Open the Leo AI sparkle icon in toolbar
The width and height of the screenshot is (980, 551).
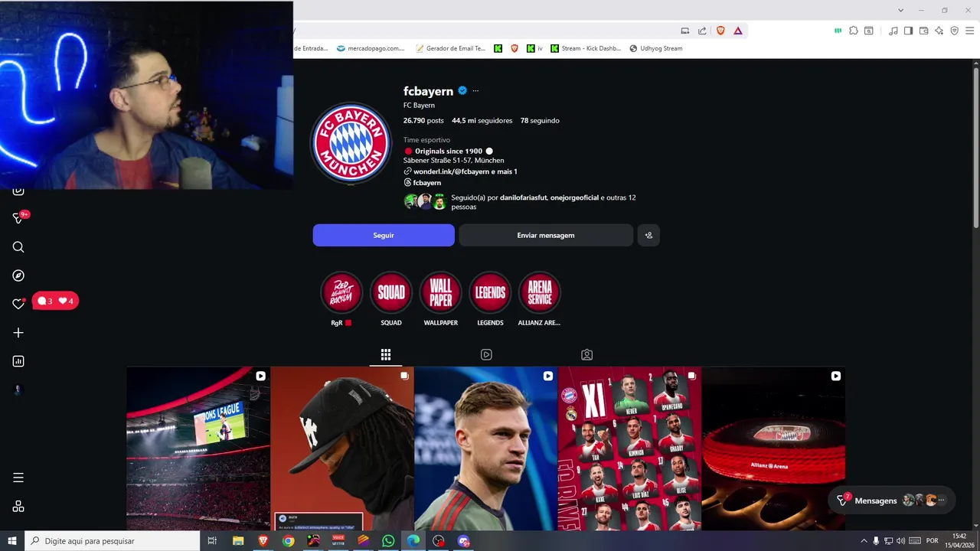pos(939,31)
